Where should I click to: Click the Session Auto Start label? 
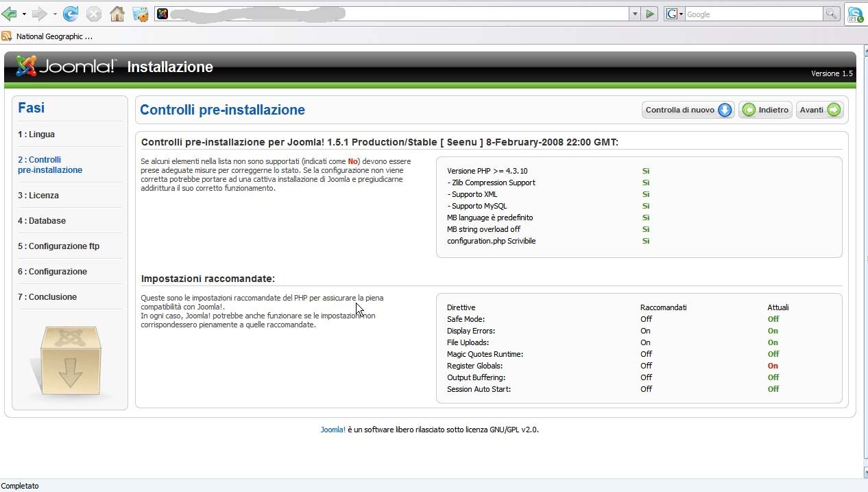[x=479, y=389]
